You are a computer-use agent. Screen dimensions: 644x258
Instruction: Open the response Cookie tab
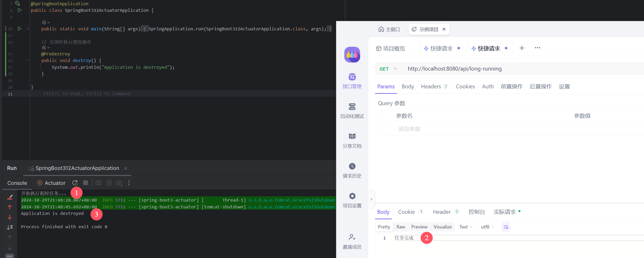tap(410, 212)
